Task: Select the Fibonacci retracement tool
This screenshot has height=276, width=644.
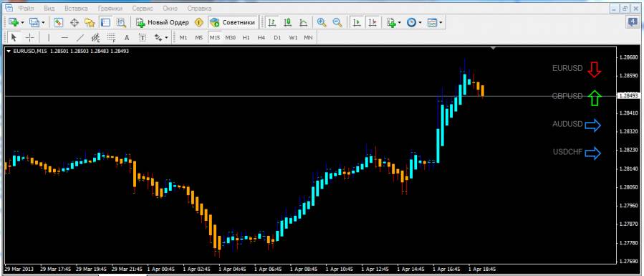Action: pos(111,37)
